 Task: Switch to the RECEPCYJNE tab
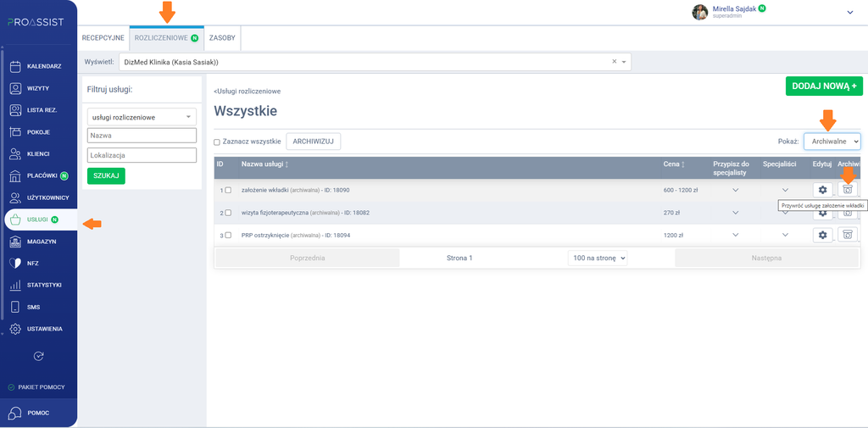[x=103, y=38]
